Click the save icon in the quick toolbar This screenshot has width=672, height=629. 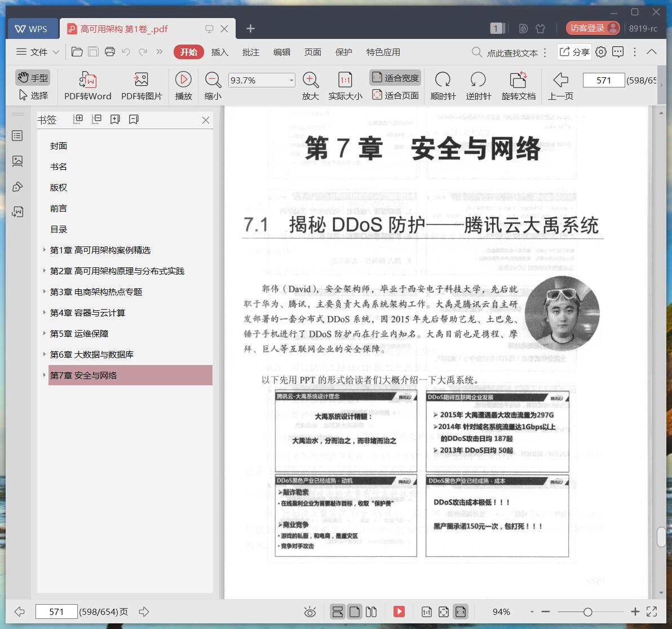coord(93,52)
